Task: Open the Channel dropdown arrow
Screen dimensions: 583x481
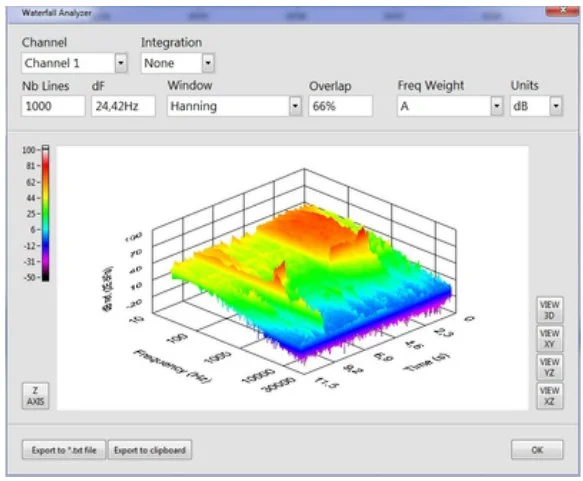Action: tap(121, 63)
